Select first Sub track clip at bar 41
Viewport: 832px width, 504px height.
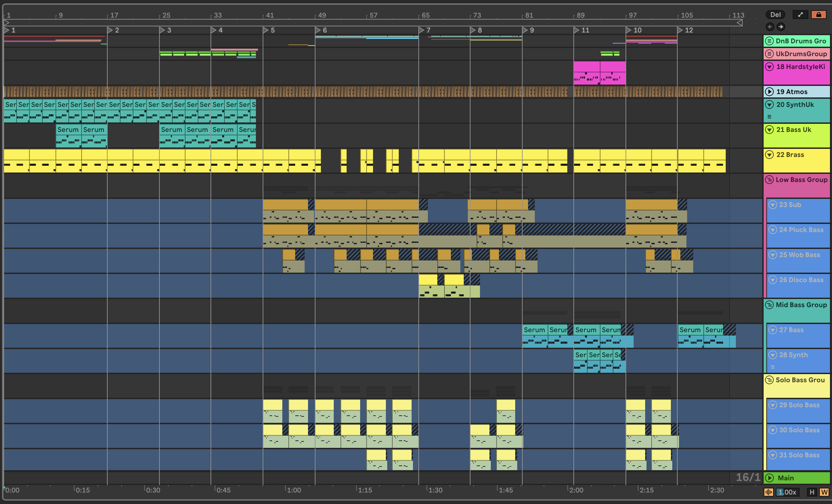pyautogui.click(x=285, y=211)
